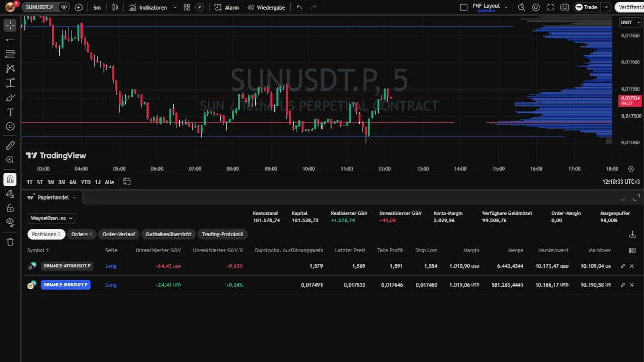This screenshot has width=644, height=362.
Task: Create an Alarm from the toolbar
Action: (x=226, y=7)
